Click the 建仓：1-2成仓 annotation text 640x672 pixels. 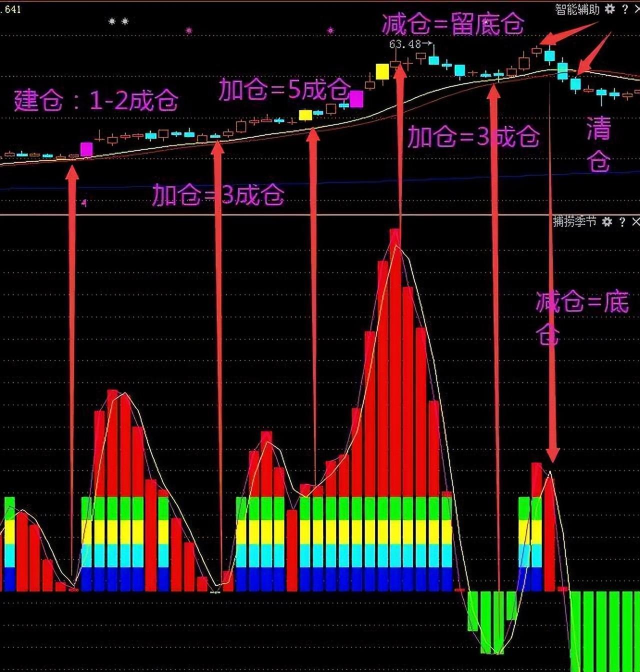click(x=96, y=101)
